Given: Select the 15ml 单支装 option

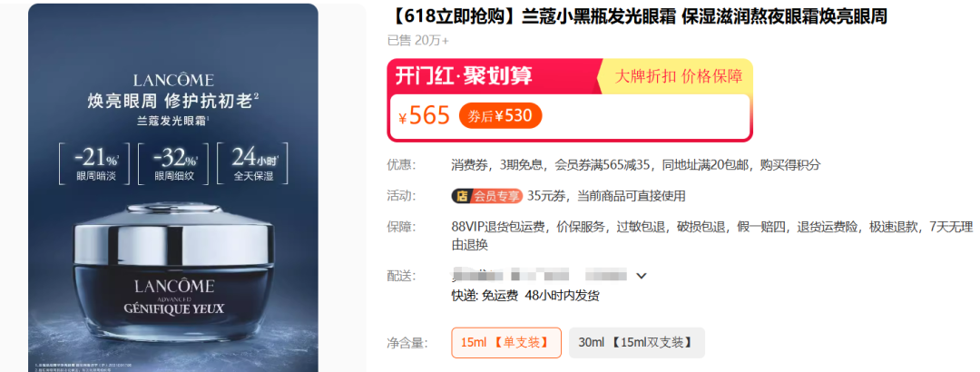Looking at the screenshot, I should pos(506,343).
